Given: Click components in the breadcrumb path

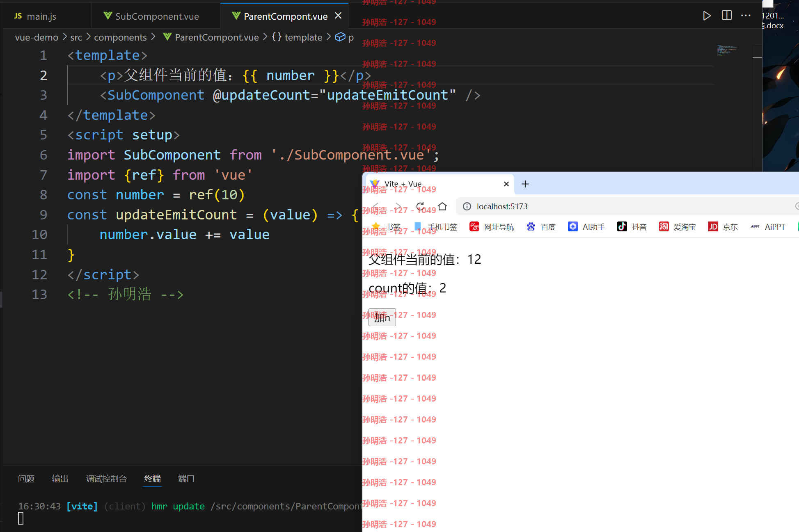Looking at the screenshot, I should coord(120,37).
